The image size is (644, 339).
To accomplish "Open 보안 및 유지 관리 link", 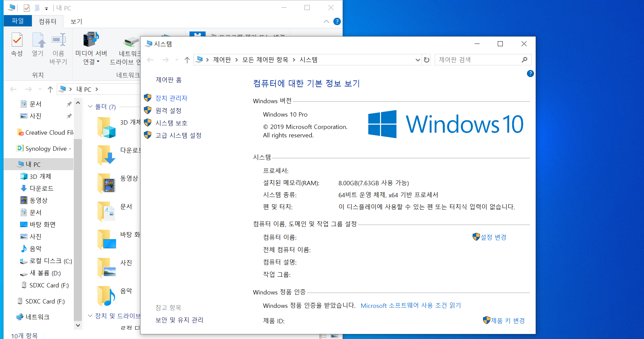I will pyautogui.click(x=179, y=320).
